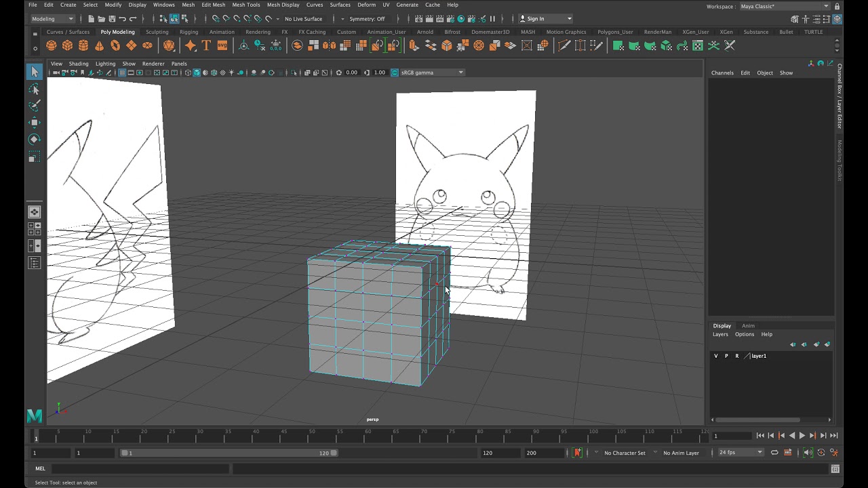868x488 pixels.
Task: Create a polygon disc from the shelf
Action: click(147, 45)
